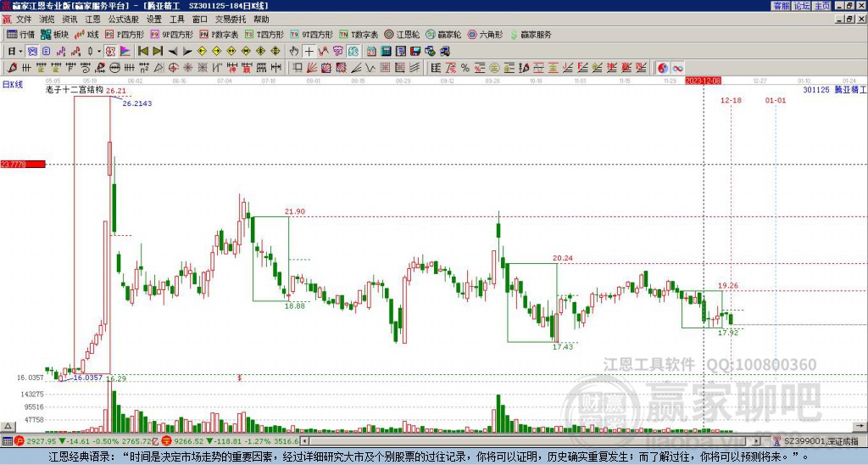This screenshot has height=465, width=868.
Task: Open the calendar icon in toolbar
Action: (x=371, y=52)
